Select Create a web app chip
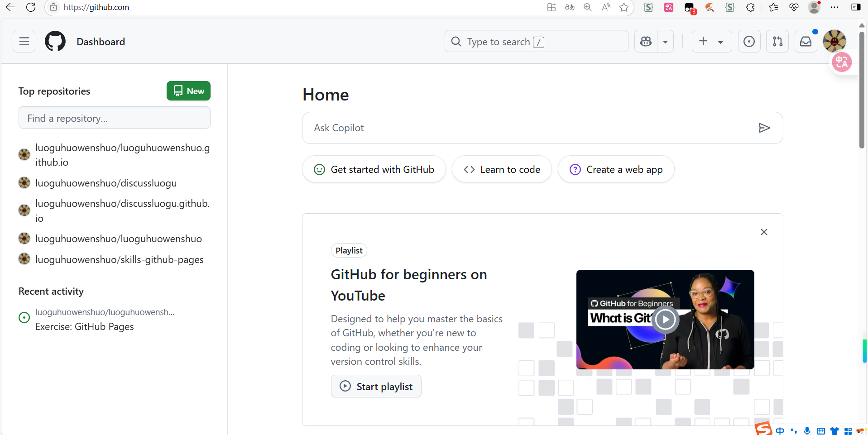 [616, 169]
